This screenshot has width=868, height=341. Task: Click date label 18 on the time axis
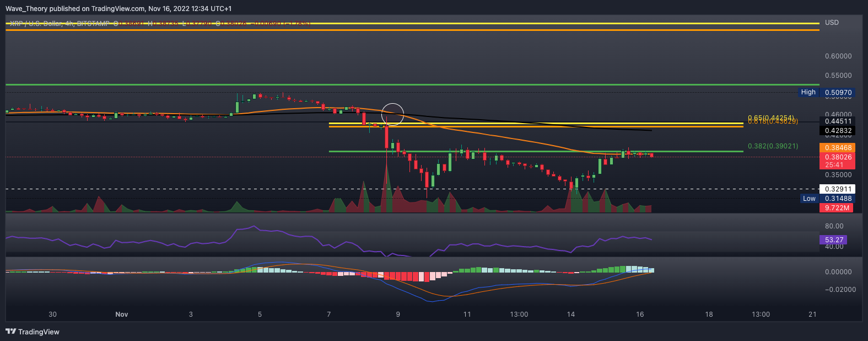tap(709, 315)
